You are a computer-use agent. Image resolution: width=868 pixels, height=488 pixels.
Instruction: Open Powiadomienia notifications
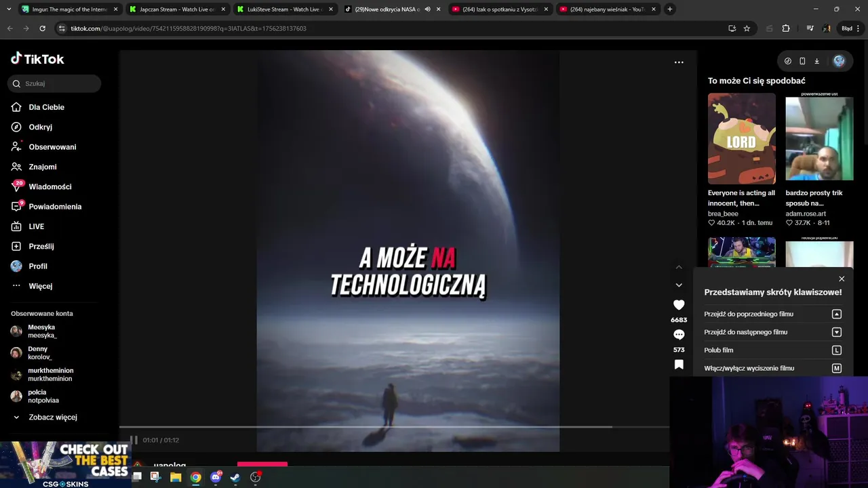(55, 207)
